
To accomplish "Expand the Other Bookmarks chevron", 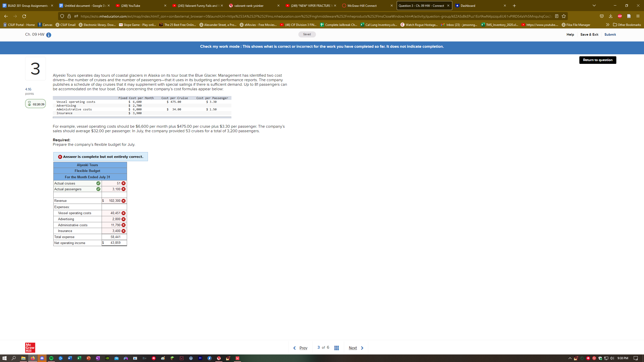I will (x=608, y=25).
